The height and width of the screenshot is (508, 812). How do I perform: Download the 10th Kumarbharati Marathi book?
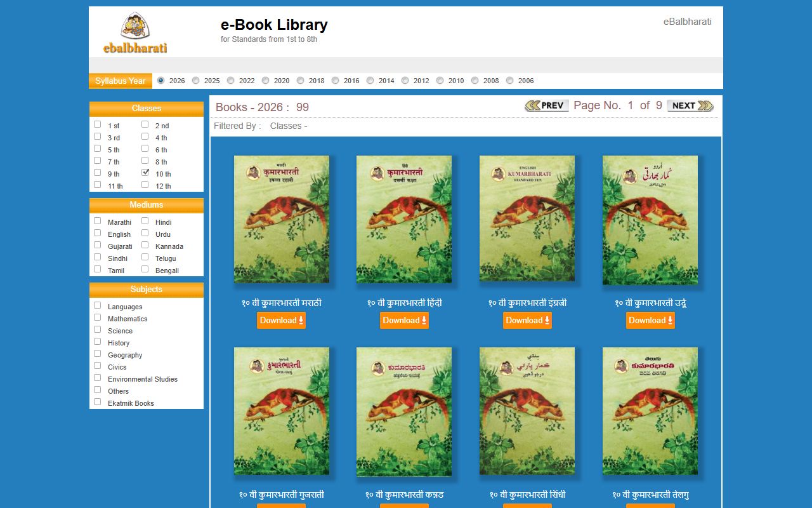pyautogui.click(x=281, y=321)
